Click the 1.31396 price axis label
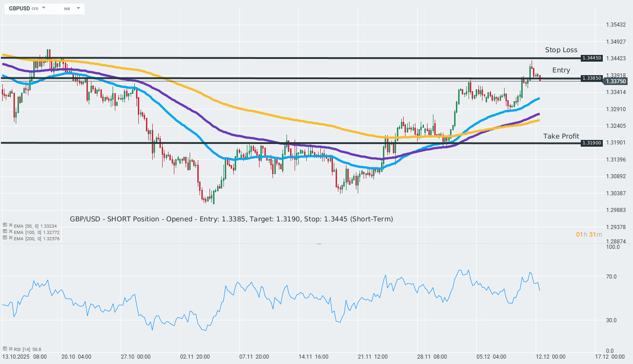The width and height of the screenshot is (633, 364). point(616,160)
